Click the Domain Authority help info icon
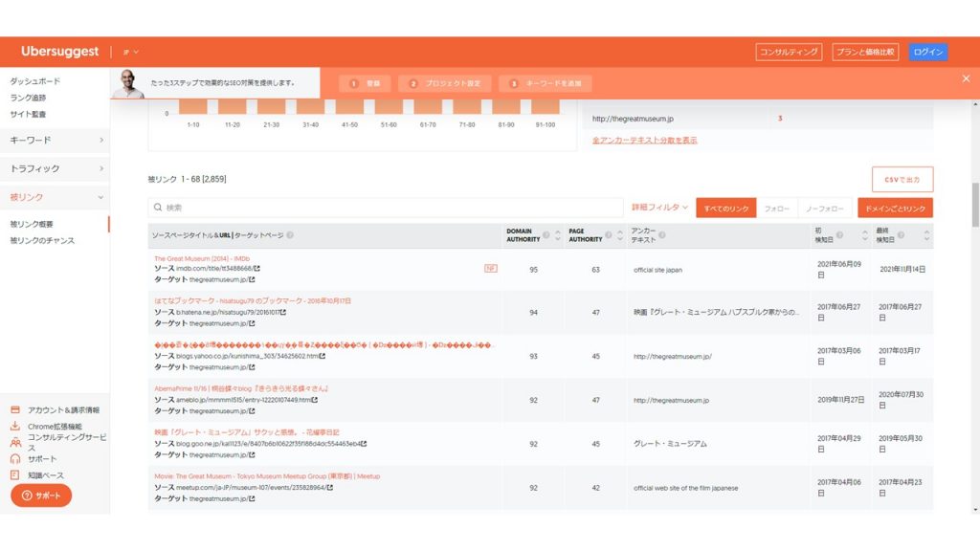Image resolution: width=980 pixels, height=551 pixels. point(546,234)
